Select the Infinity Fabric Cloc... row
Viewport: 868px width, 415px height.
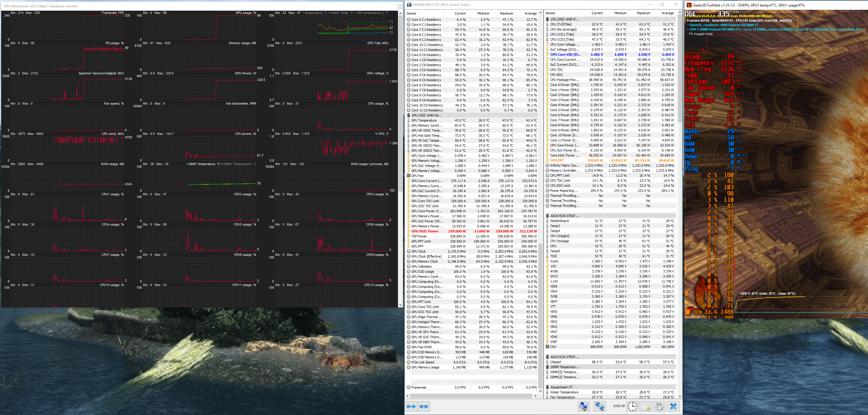coord(610,165)
